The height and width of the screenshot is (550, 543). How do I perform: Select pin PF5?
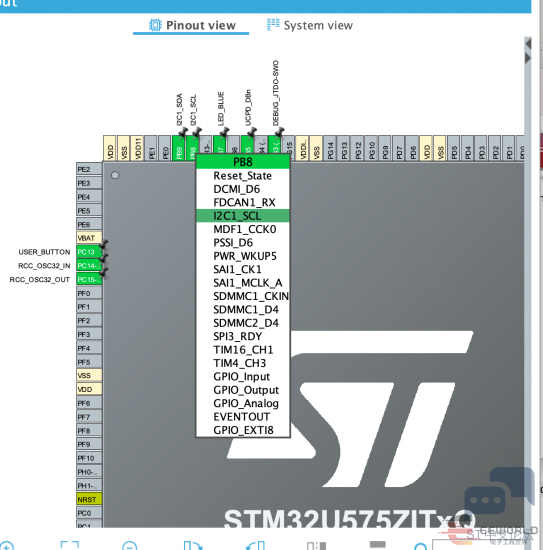(89, 362)
